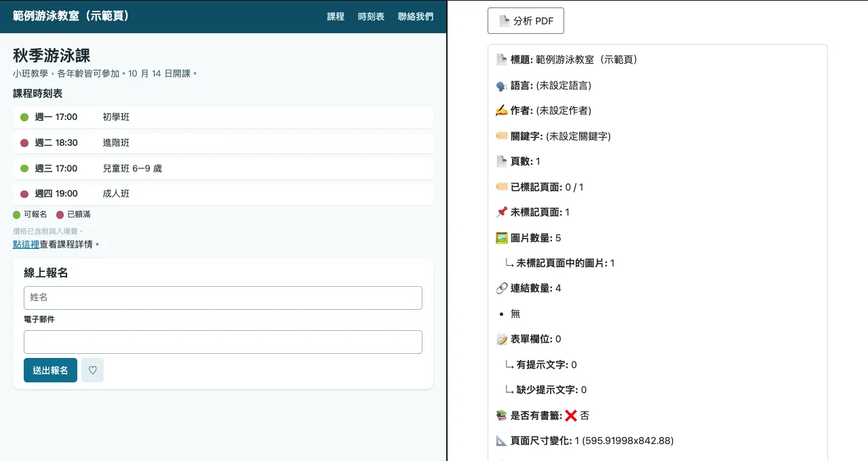Click the 有提示文字: 0 line
Viewport: 868px width, 461px height.
point(541,365)
